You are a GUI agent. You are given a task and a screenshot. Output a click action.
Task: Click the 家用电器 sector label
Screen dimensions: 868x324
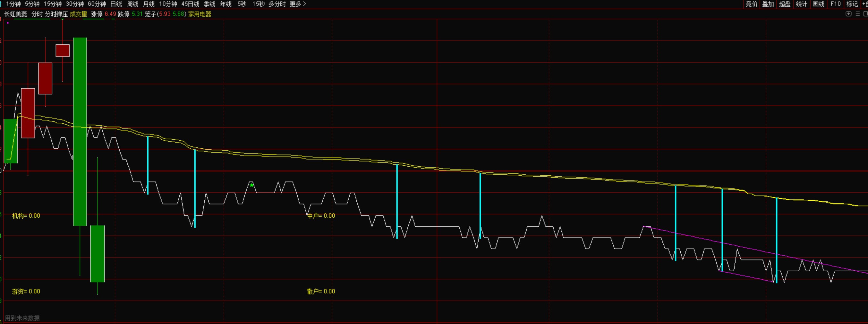[200, 14]
